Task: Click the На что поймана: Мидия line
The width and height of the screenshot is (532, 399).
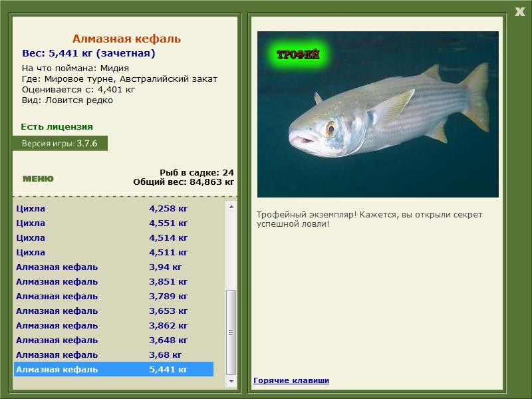Action: 75,68
